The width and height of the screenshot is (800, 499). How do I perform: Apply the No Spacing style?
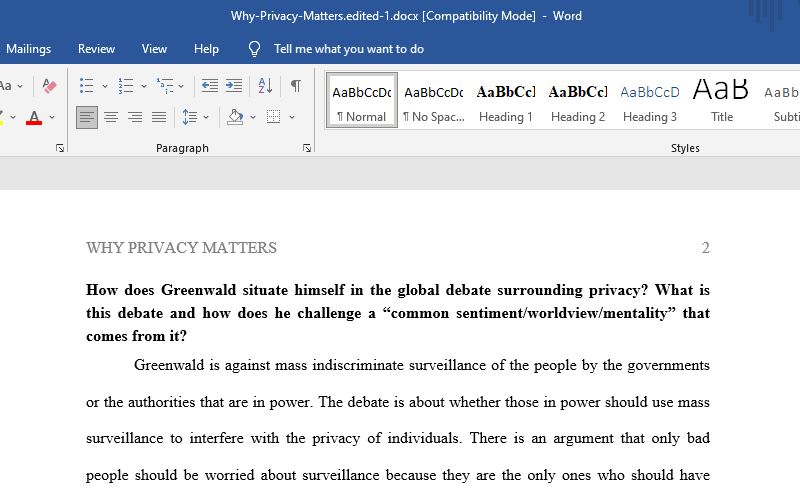pyautogui.click(x=434, y=101)
